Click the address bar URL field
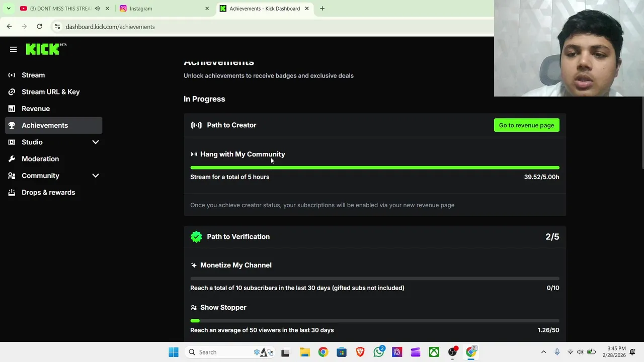 272,27
